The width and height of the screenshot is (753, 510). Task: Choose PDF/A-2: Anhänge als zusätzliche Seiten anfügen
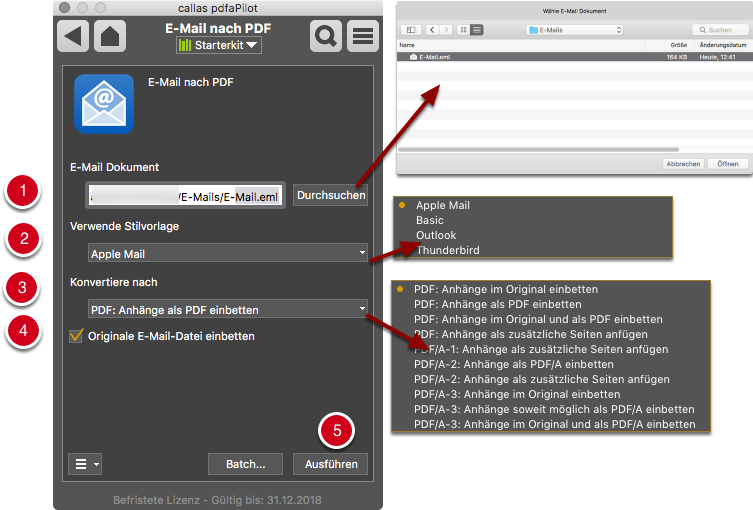tap(550, 379)
